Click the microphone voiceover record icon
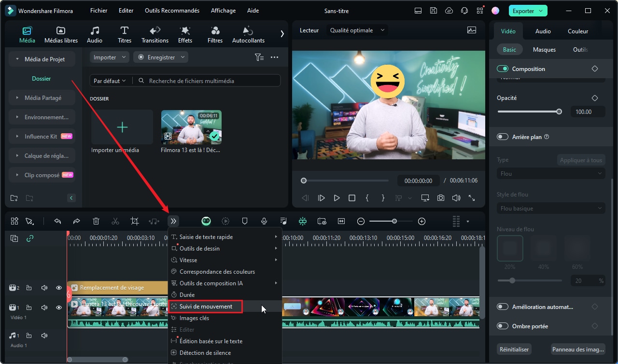 tap(264, 221)
